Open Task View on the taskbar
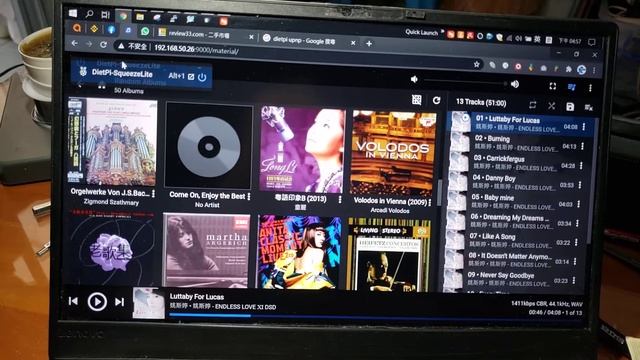Image resolution: width=640 pixels, height=360 pixels. pos(105,15)
